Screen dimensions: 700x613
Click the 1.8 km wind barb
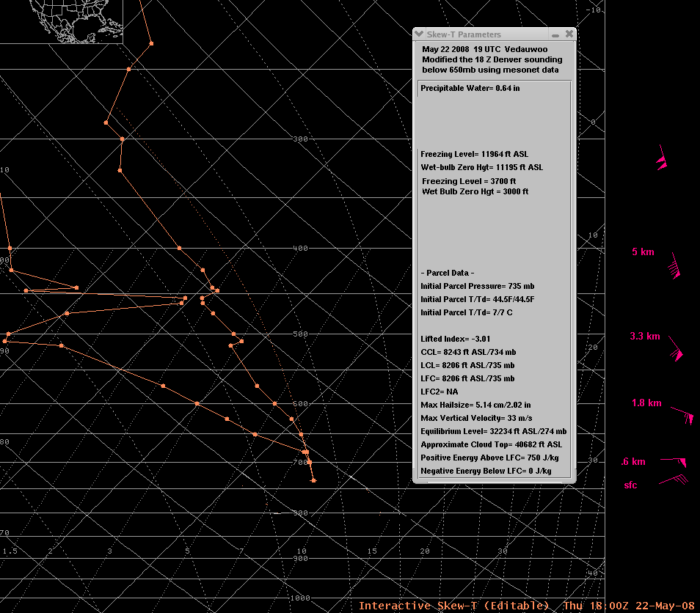[x=682, y=415]
